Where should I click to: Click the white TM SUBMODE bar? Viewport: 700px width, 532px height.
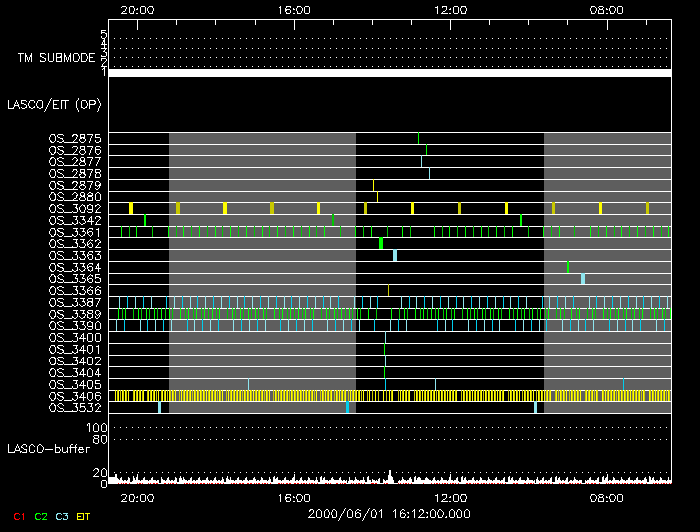pyautogui.click(x=389, y=73)
